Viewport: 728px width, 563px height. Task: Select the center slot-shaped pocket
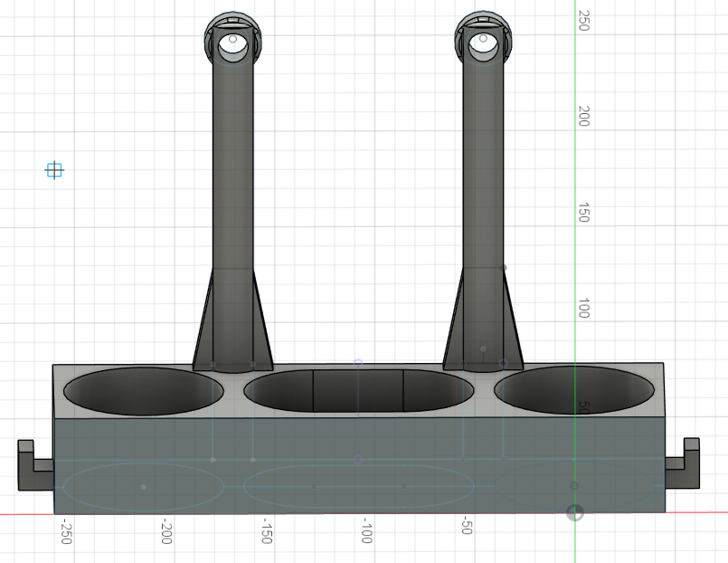point(358,391)
